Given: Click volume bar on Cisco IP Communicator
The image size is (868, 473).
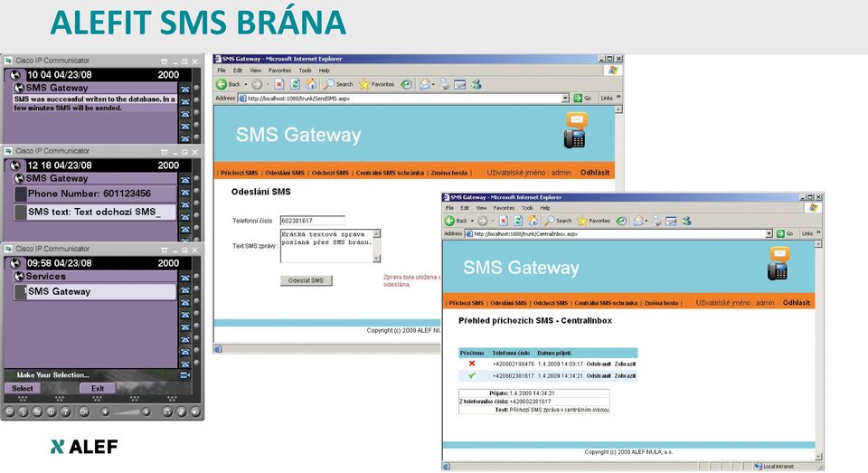Looking at the screenshot, I should 125,412.
